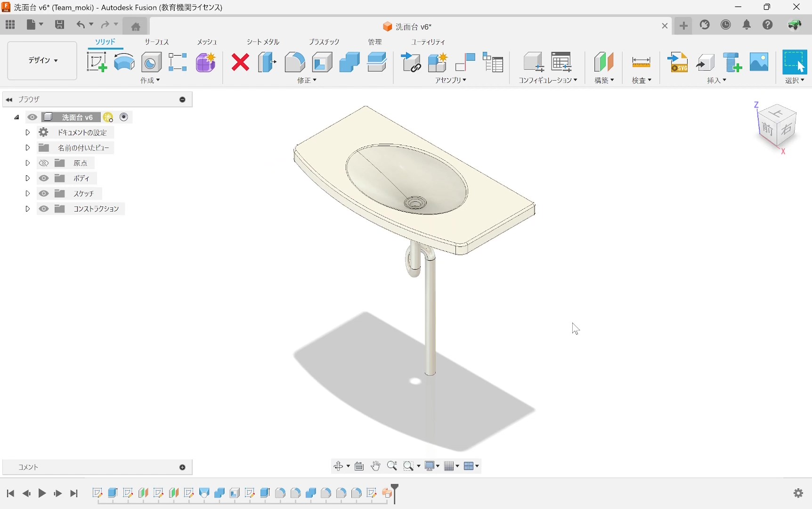
Task: Switch to the プラスチック tab
Action: pyautogui.click(x=324, y=42)
